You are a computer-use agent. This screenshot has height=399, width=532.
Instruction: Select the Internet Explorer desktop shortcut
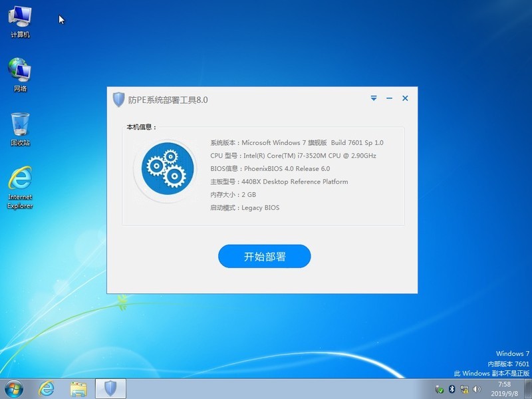(20, 188)
